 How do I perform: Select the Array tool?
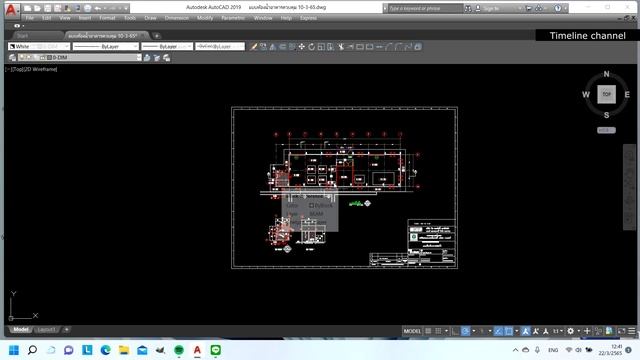tap(292, 47)
